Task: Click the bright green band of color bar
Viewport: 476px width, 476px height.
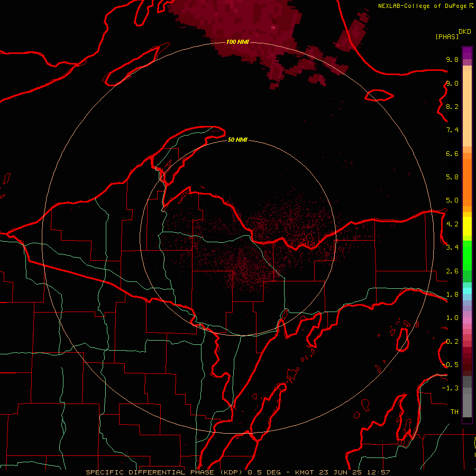Action: (x=467, y=255)
